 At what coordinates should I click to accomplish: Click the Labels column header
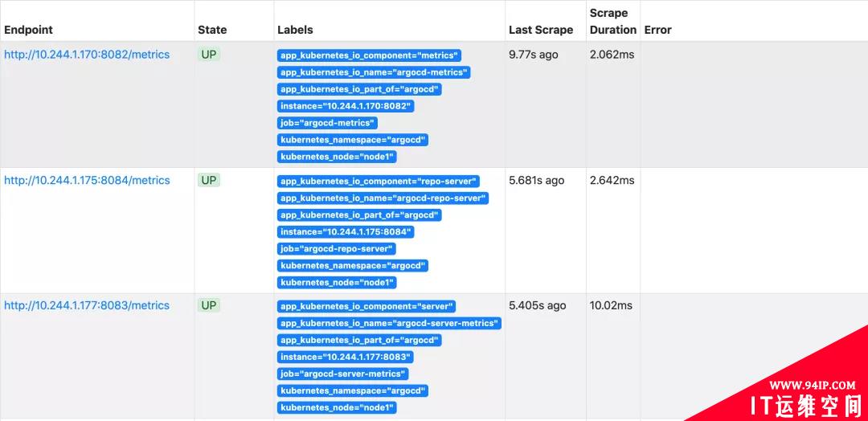click(x=295, y=30)
